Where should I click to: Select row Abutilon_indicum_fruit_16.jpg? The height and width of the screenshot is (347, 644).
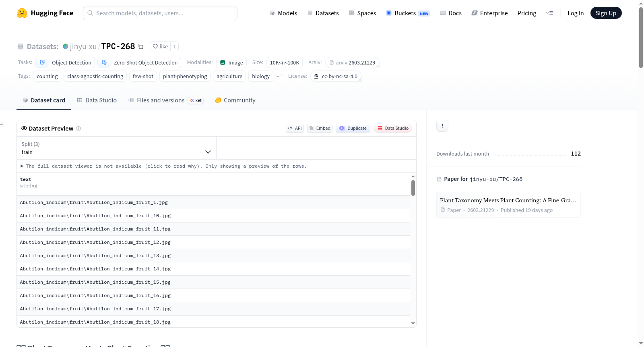(213, 295)
